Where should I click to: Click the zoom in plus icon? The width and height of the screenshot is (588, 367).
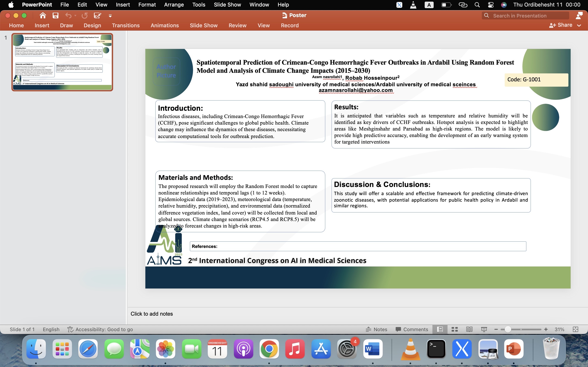click(x=546, y=329)
